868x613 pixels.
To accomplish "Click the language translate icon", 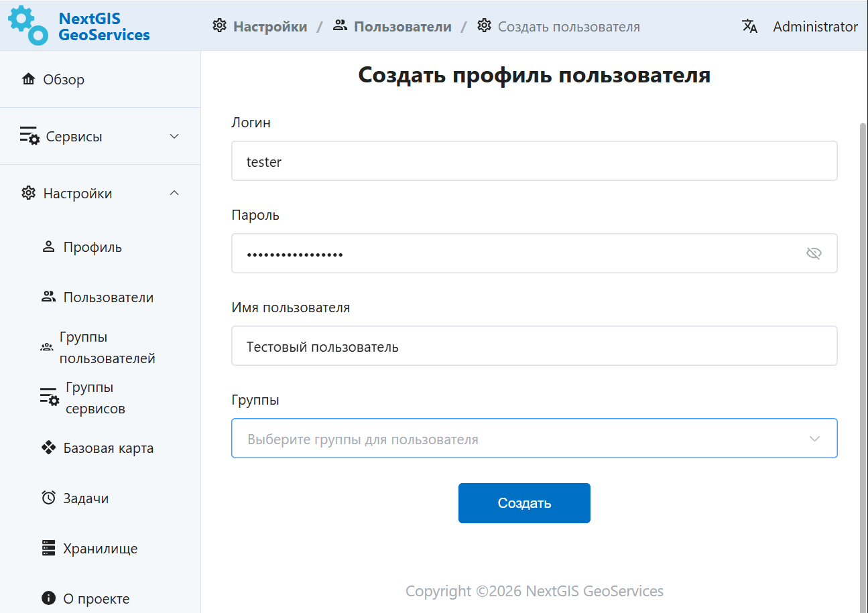I will 749,27.
